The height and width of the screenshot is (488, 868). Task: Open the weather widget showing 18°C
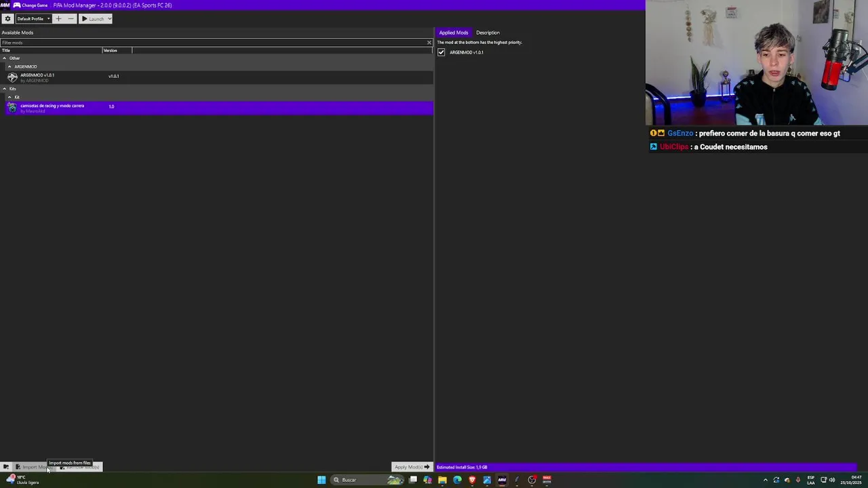click(22, 480)
